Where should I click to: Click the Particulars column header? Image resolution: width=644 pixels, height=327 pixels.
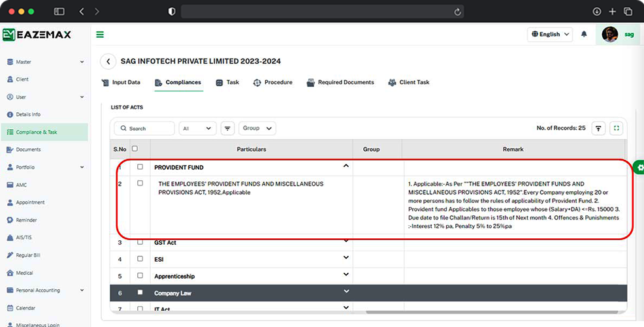point(251,149)
